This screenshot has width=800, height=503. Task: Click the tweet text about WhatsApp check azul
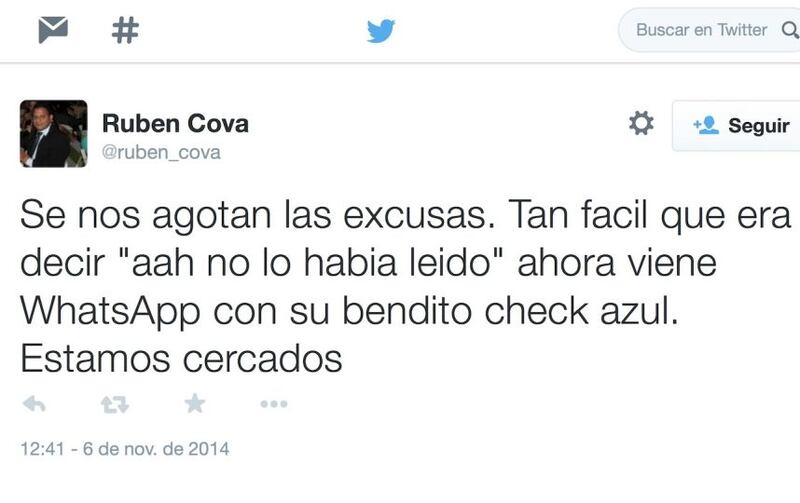point(406,286)
